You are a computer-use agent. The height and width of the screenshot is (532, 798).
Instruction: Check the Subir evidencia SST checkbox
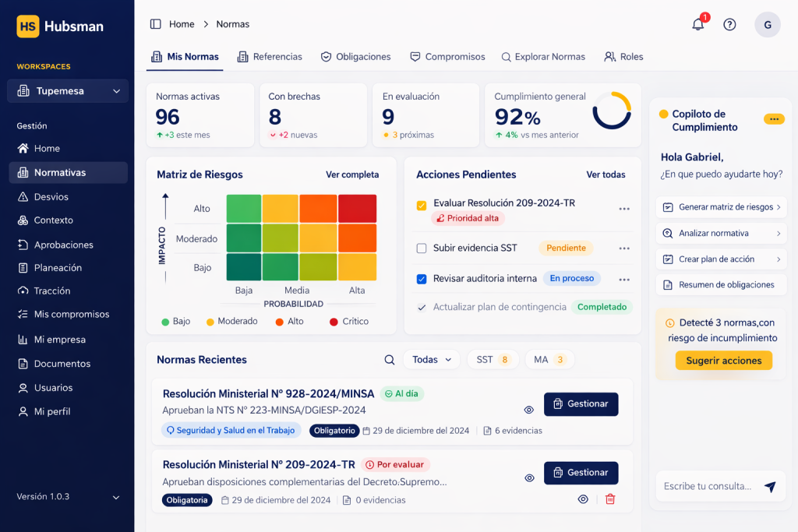point(422,248)
